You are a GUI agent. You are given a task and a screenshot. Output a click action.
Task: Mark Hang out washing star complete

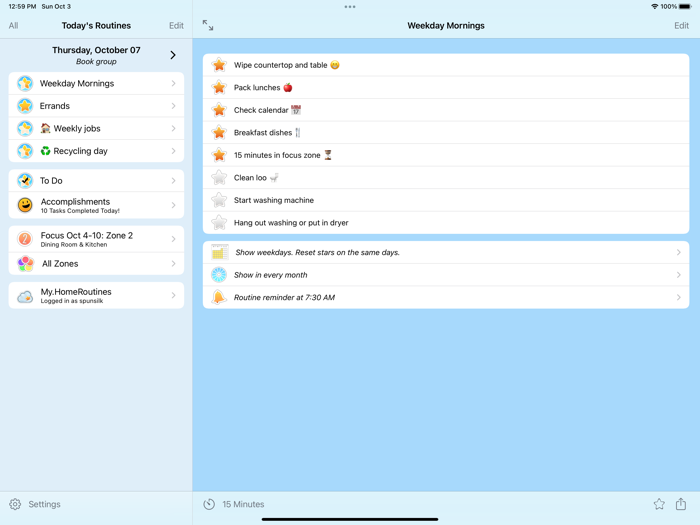click(x=219, y=222)
